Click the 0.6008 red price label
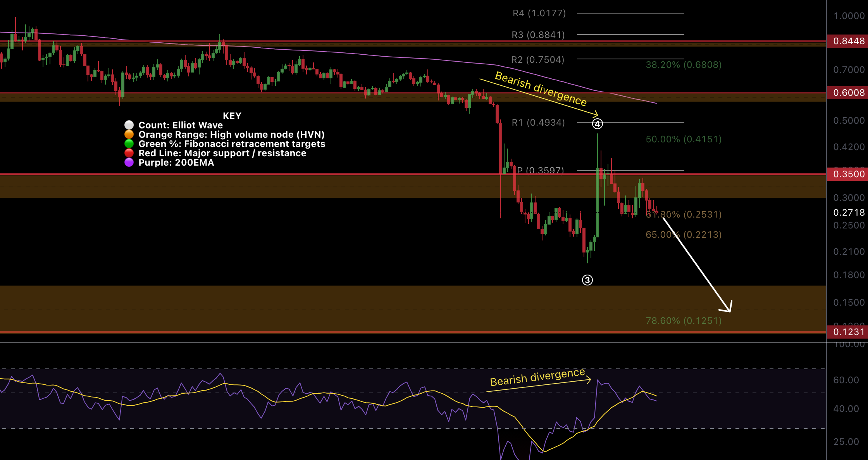 [848, 93]
